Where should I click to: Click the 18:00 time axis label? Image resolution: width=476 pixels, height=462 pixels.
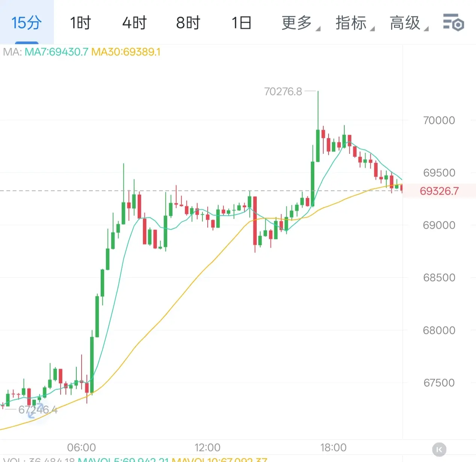tap(333, 447)
